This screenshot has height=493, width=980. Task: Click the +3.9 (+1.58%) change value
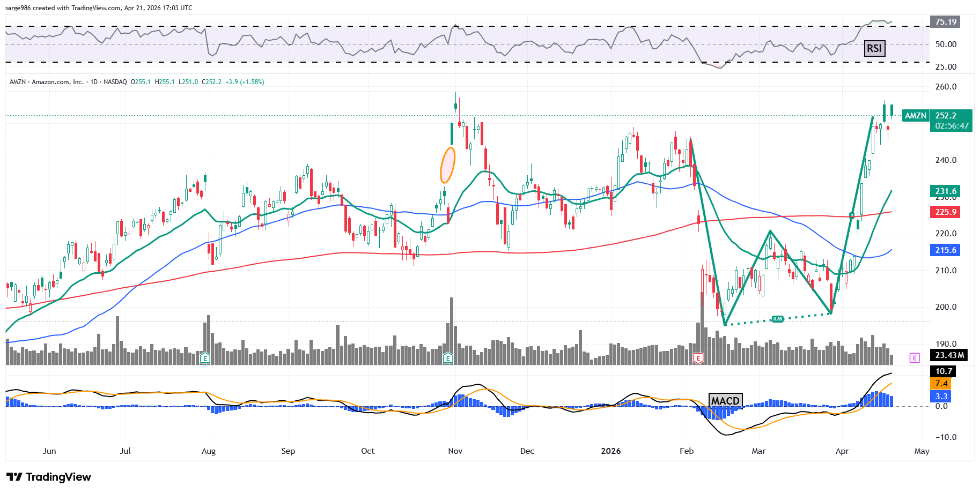(245, 82)
